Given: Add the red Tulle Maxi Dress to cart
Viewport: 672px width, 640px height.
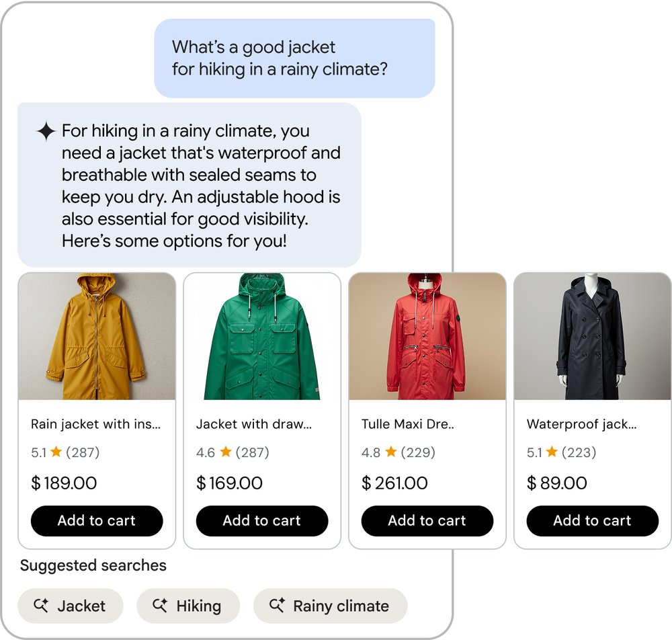Looking at the screenshot, I should click(427, 520).
